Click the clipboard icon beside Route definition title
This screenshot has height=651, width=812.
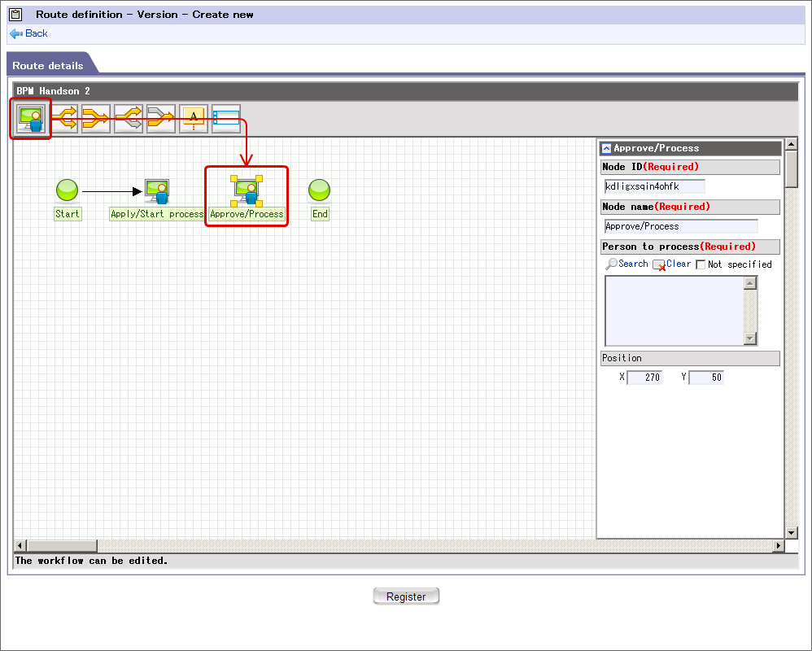click(x=16, y=15)
